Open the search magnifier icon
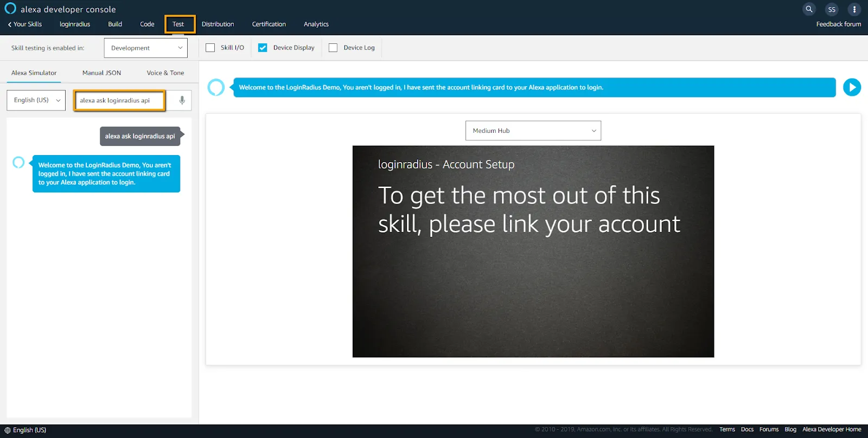 (x=809, y=9)
